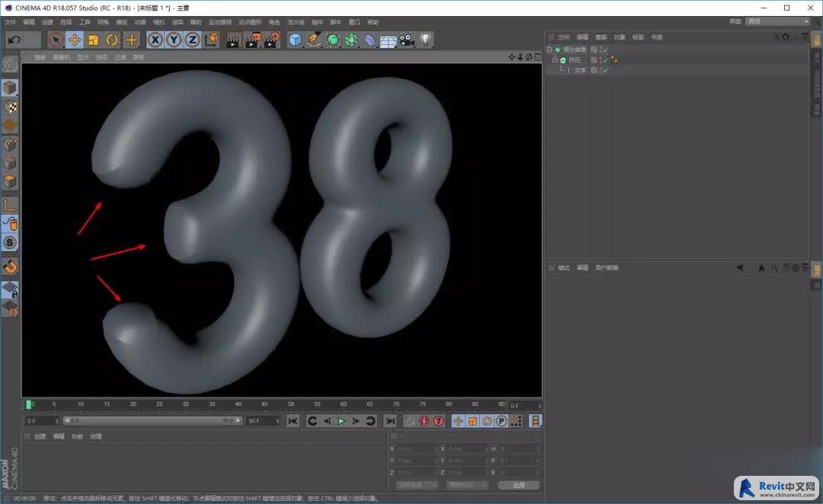
Task: Click the Phong tag on 挤压 object
Action: (614, 60)
